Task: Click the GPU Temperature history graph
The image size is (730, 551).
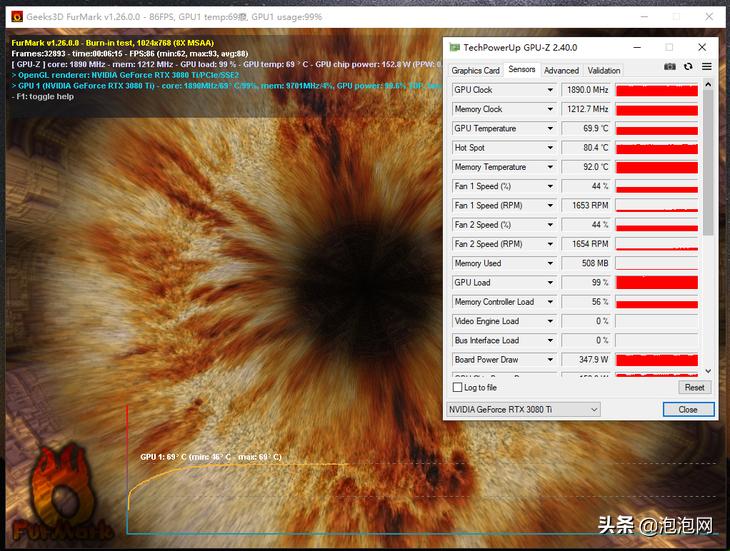Action: (656, 128)
